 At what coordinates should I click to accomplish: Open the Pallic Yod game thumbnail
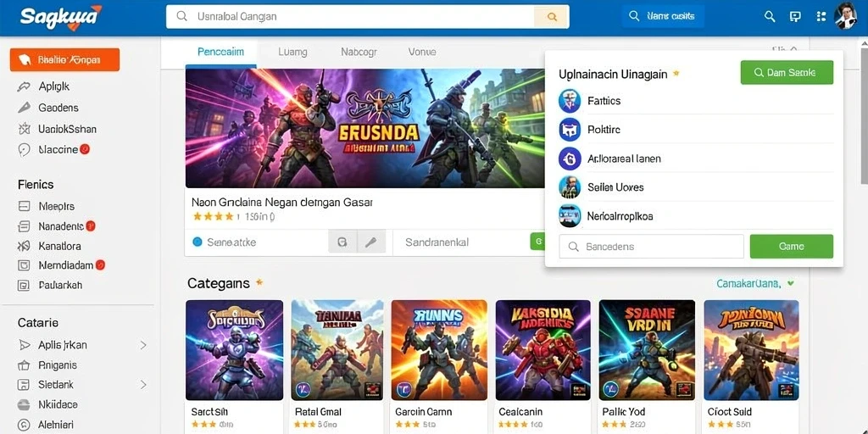[647, 350]
